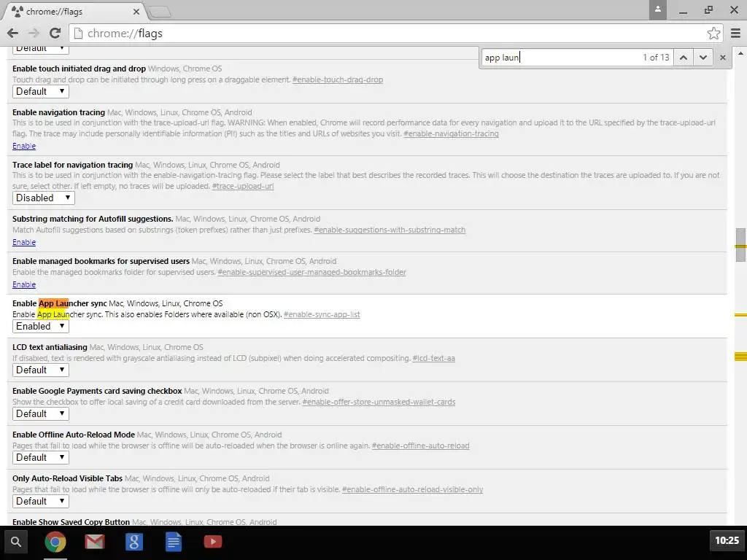Enable navigation tracing via Enable link
Image resolution: width=747 pixels, height=560 pixels.
(x=24, y=146)
